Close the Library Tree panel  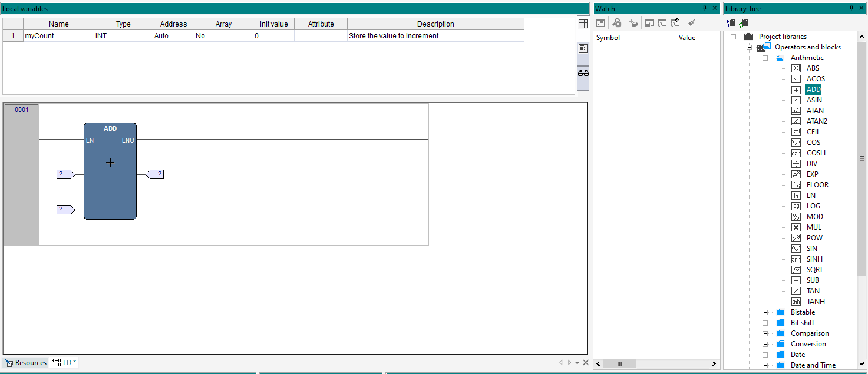tap(862, 8)
